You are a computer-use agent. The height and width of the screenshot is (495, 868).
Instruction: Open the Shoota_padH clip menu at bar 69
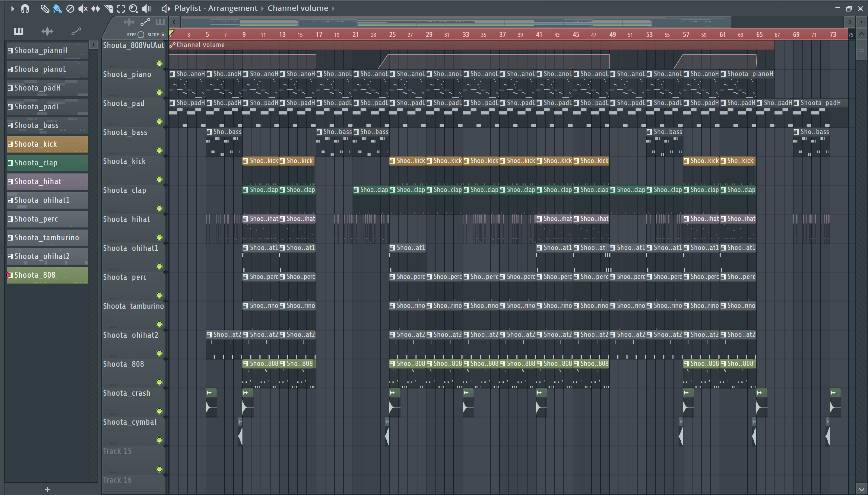796,103
